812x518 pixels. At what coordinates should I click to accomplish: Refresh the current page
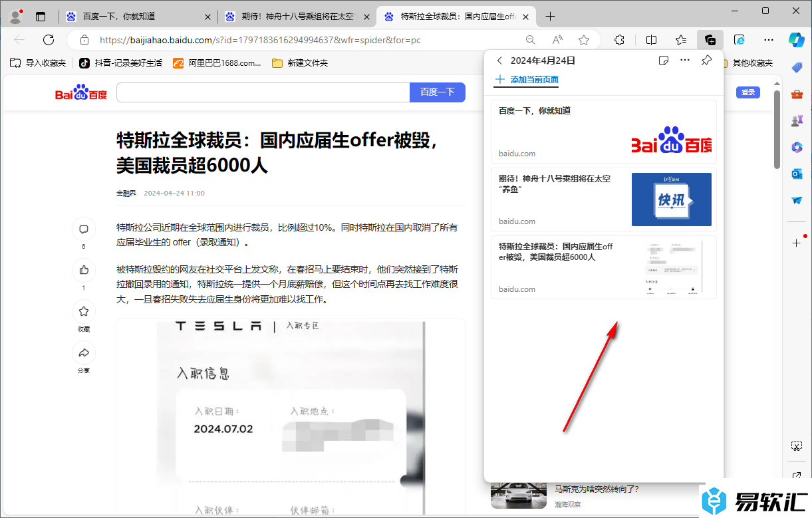coord(49,40)
